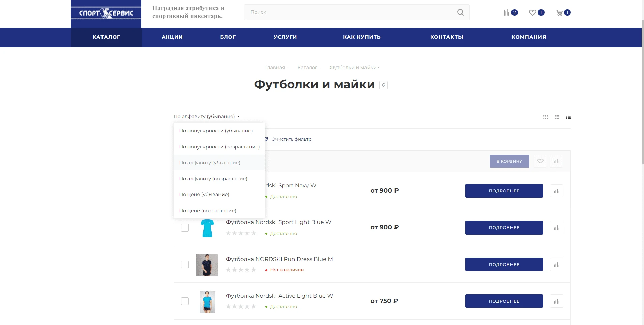The image size is (644, 325).
Task: Open the АКЦИИ navigation item
Action: [x=172, y=37]
